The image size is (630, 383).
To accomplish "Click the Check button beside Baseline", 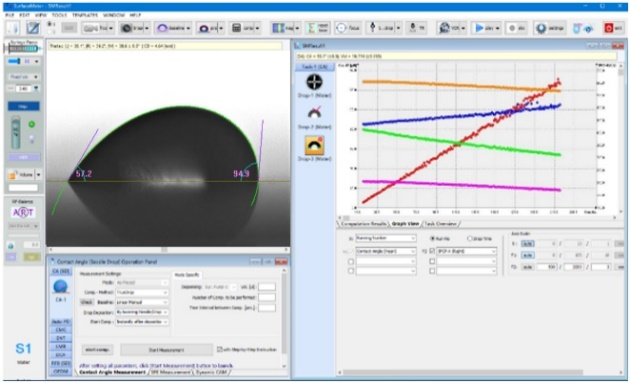I will [x=86, y=302].
